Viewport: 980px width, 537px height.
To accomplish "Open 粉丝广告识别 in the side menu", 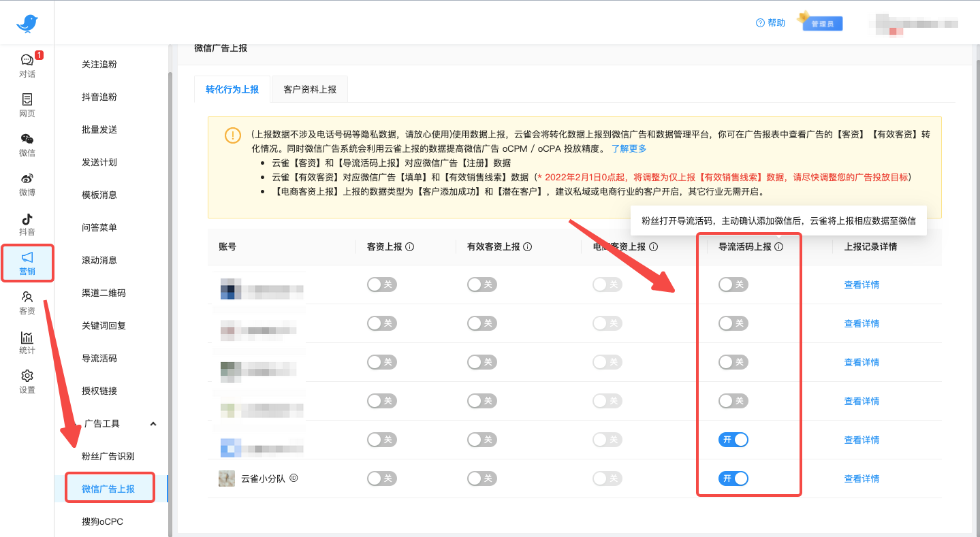I will click(x=108, y=456).
